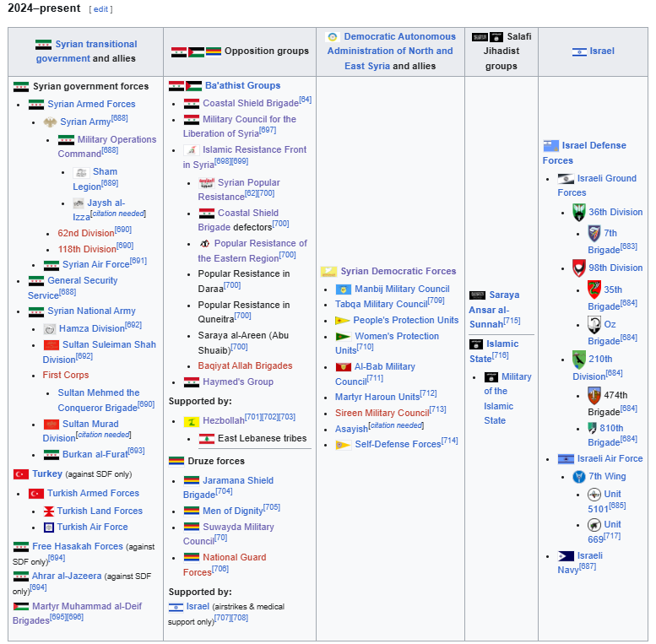The image size is (656, 644).
Task: Click the Druze flag next to Jaramana Shield Brigade
Action: tap(191, 481)
